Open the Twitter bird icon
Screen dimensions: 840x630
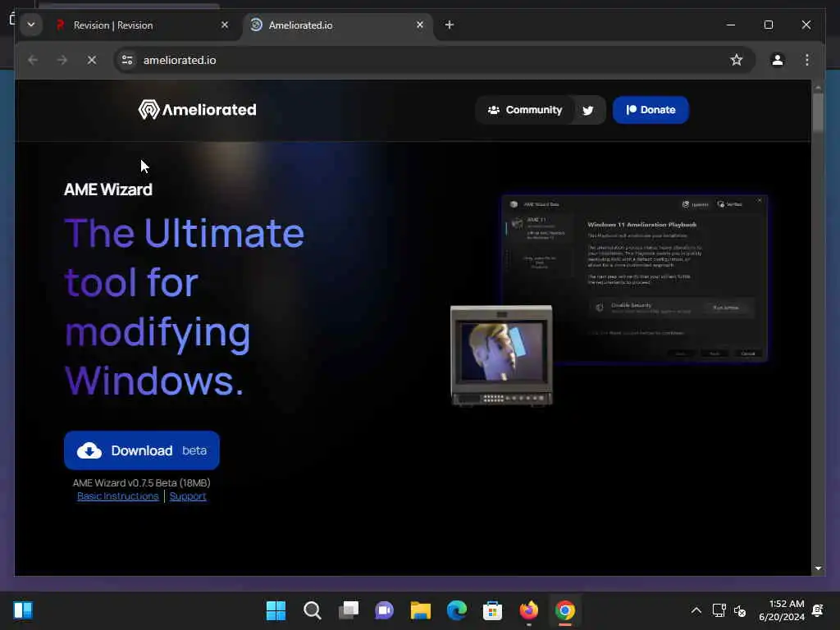pos(588,111)
